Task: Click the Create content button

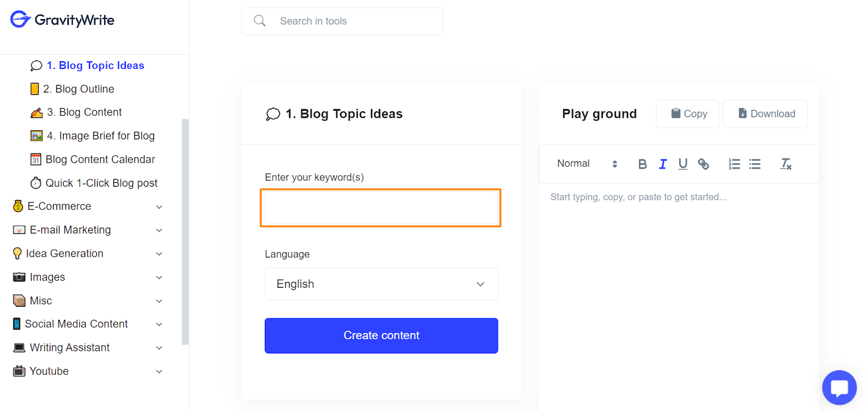Action: [x=381, y=336]
